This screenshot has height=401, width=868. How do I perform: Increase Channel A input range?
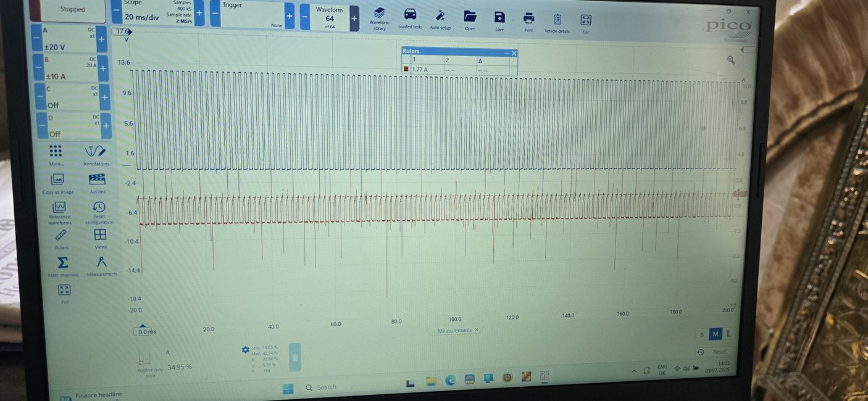point(102,39)
